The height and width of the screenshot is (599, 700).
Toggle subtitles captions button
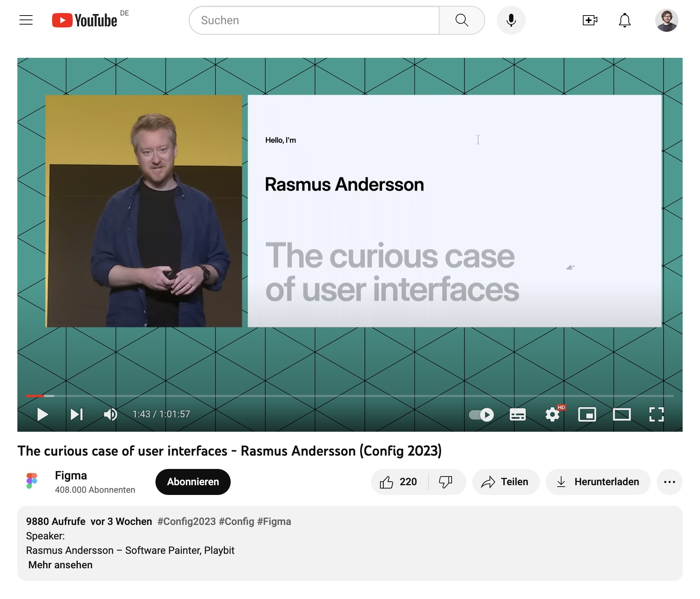(x=517, y=414)
